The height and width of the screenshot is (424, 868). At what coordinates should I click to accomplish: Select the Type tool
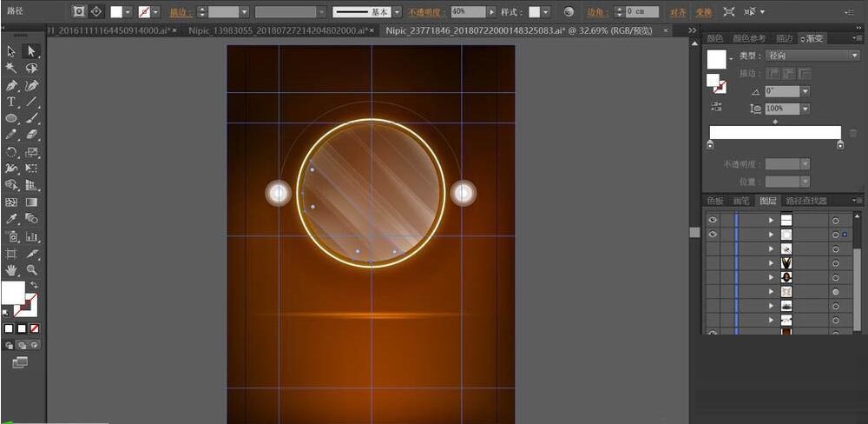point(11,102)
